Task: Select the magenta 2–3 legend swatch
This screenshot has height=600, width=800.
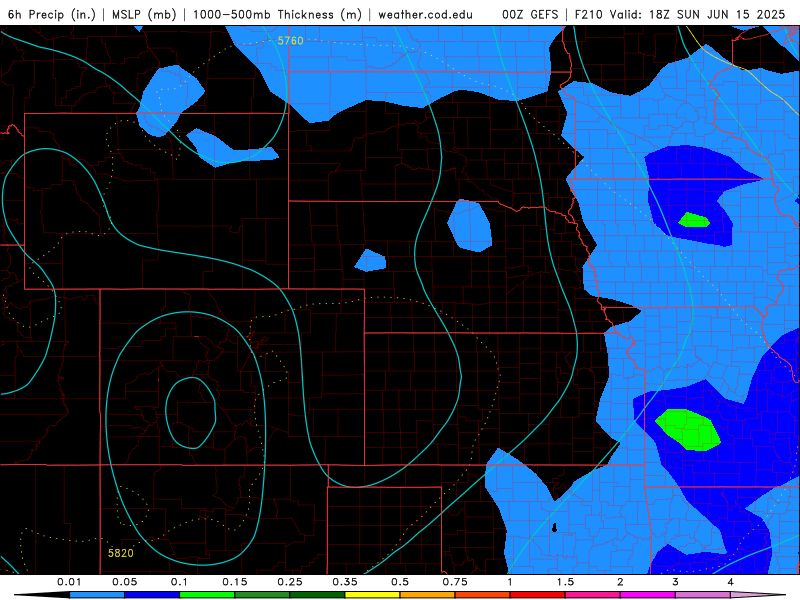Action: tap(648, 595)
